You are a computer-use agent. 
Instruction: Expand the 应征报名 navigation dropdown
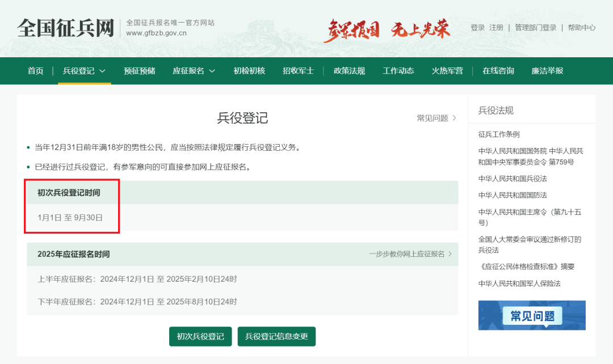click(x=194, y=70)
